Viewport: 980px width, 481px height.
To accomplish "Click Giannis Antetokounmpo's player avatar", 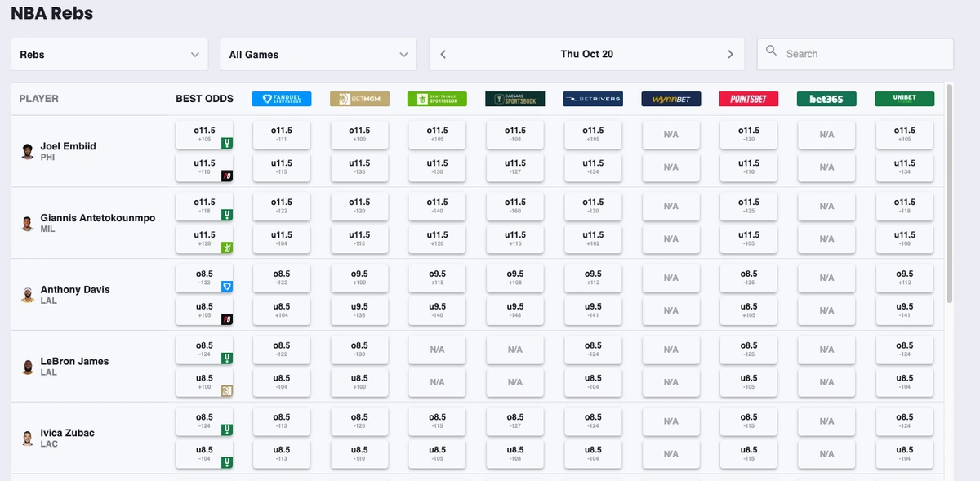I will (28, 224).
